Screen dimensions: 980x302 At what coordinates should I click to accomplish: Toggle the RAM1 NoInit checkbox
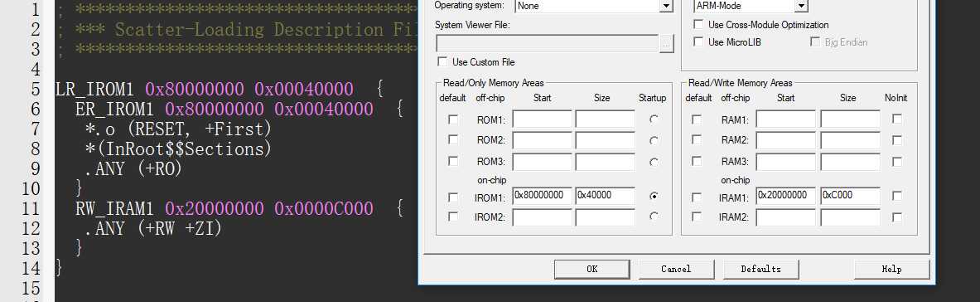897,119
